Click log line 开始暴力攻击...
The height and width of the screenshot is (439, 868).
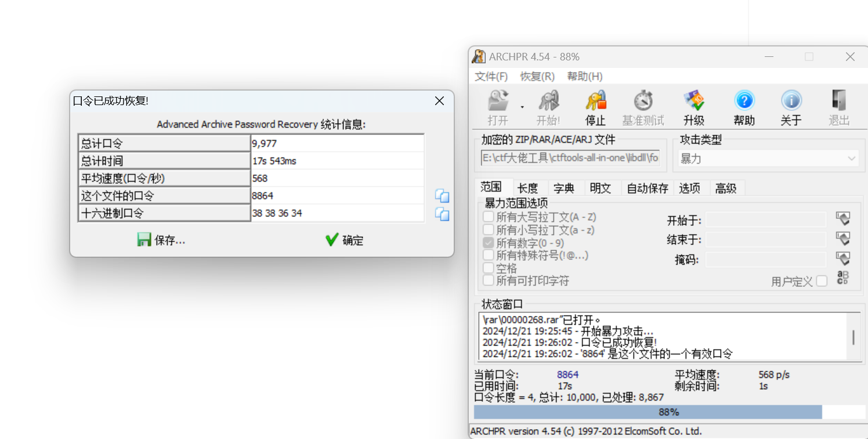point(568,331)
